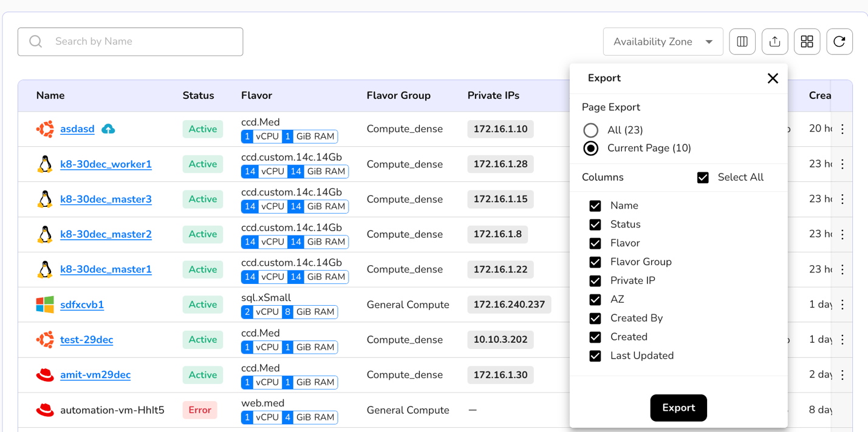Click the search magnifier icon
The width and height of the screenshot is (868, 432).
point(36,42)
